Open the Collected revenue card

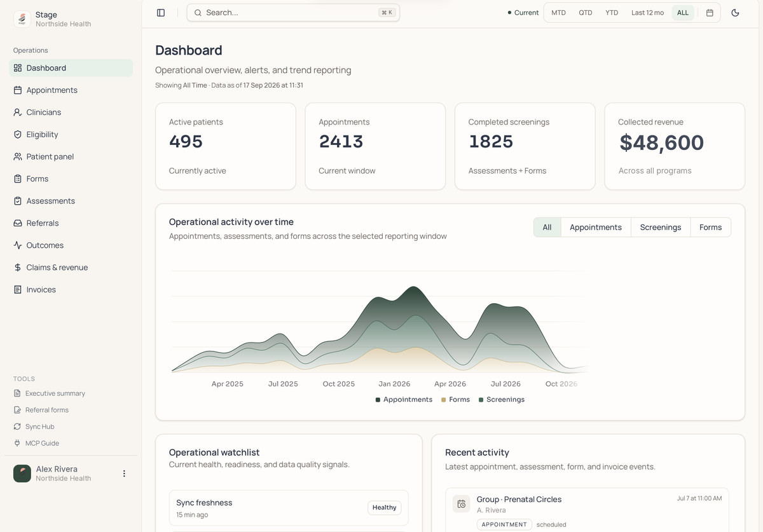tap(675, 146)
